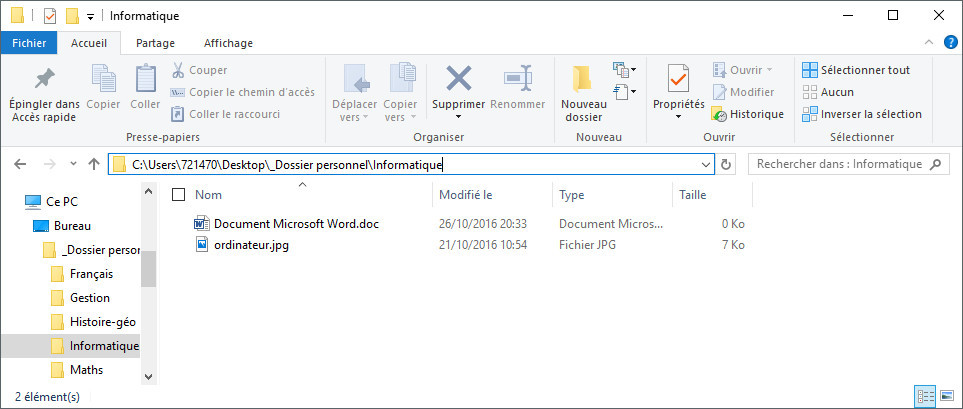Open the Fichier menu
Screen dimensions: 963x409
(x=29, y=43)
